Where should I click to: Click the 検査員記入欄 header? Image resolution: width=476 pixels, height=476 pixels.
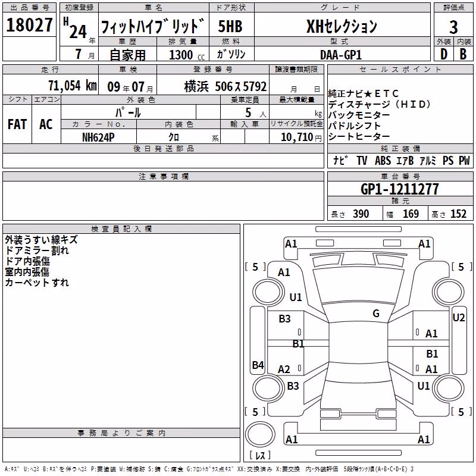pos(121,229)
